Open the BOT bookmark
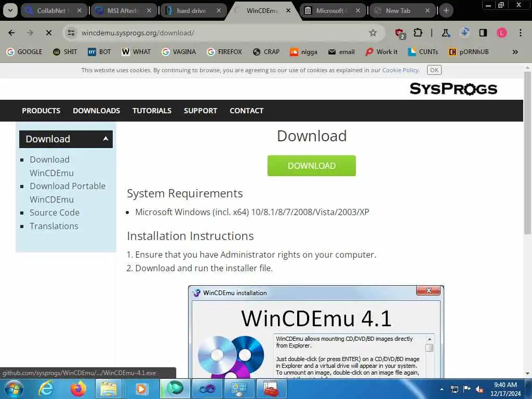Screen dimensions: 532x399 [99, 52]
